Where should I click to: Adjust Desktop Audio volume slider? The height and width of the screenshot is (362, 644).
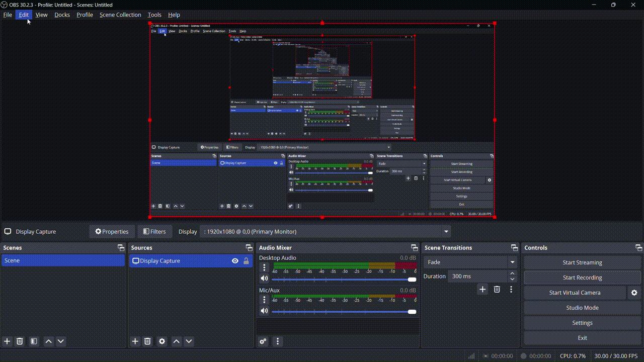pos(344,280)
